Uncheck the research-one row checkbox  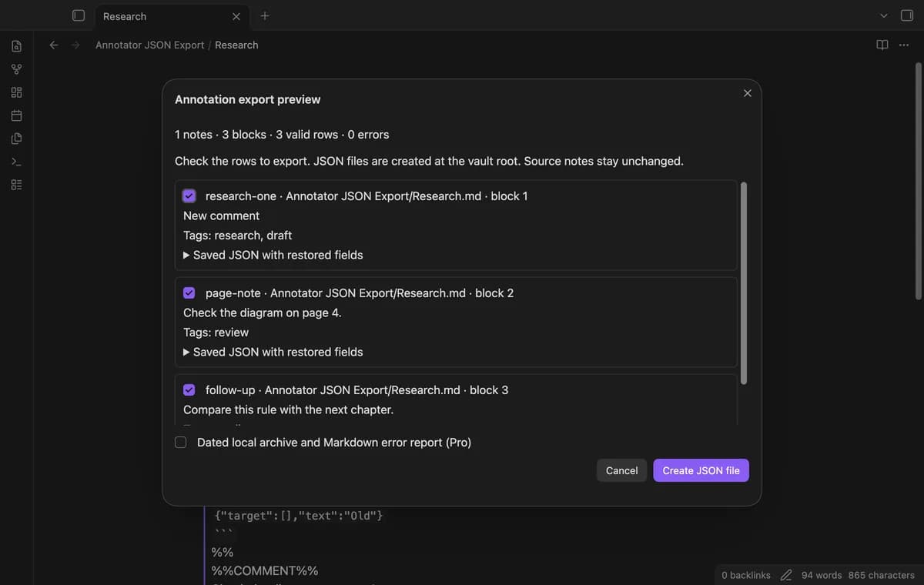189,196
